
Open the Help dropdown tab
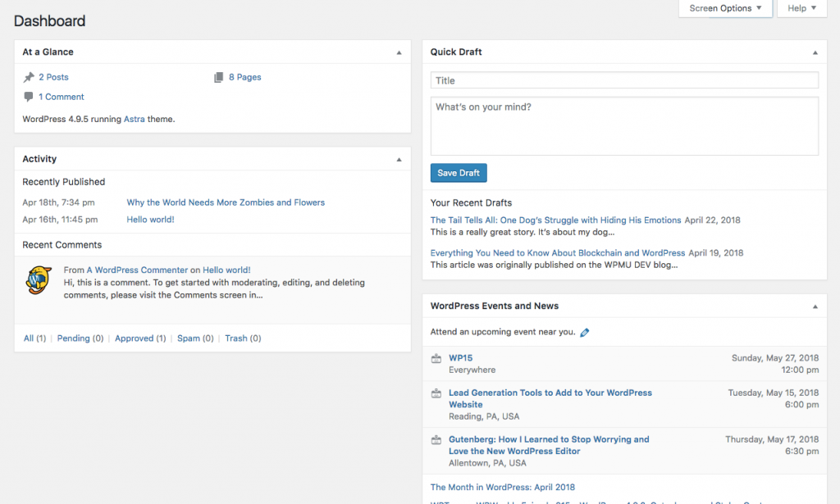[x=801, y=8]
